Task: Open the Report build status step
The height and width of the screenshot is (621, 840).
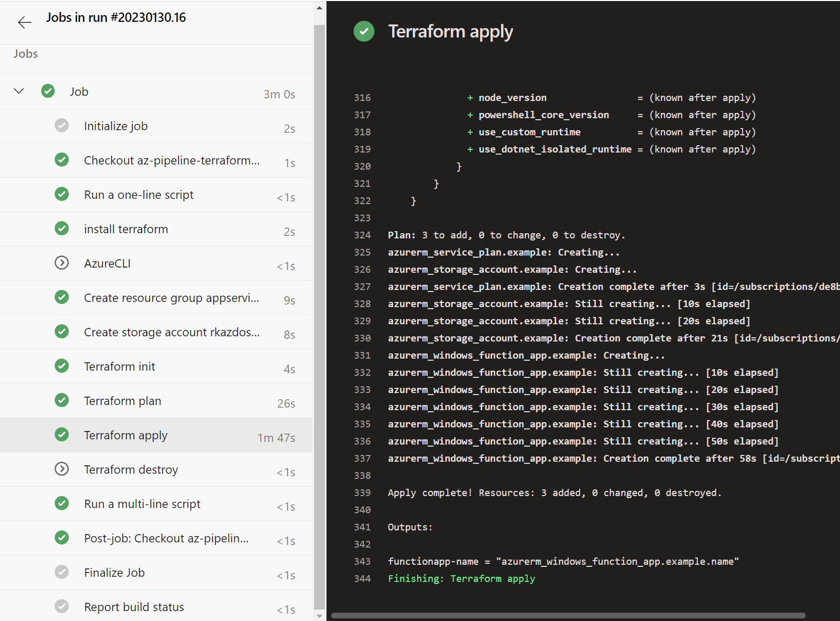Action: [x=134, y=607]
